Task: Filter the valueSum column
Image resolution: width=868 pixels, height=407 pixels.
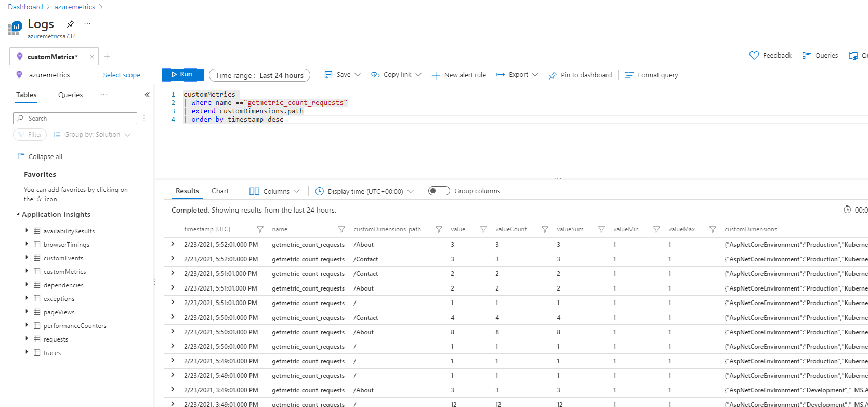Action: point(601,229)
